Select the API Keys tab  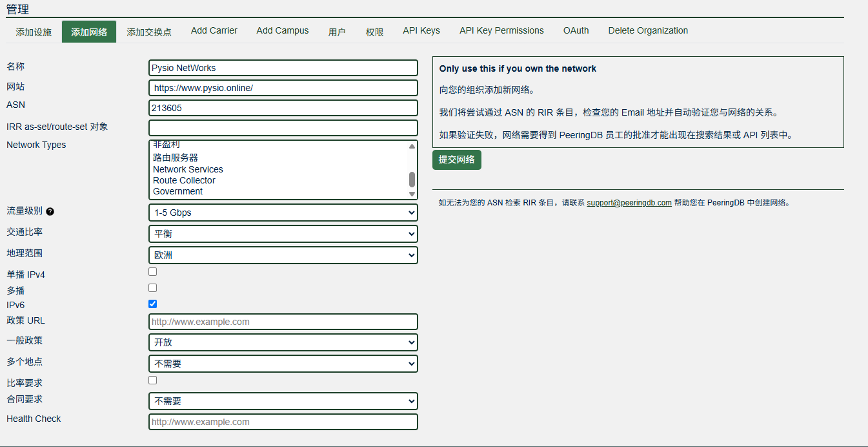[x=421, y=31]
